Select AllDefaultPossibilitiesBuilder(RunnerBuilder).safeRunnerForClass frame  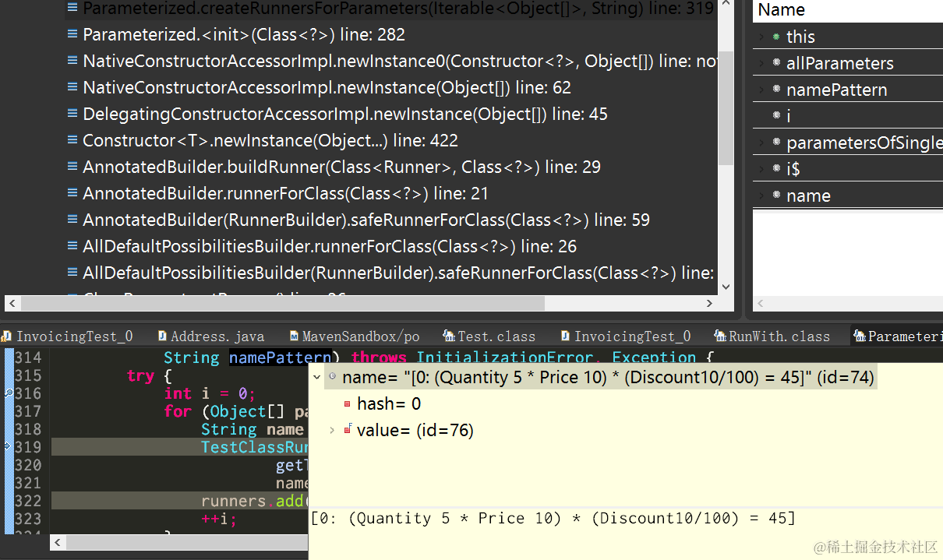click(390, 273)
